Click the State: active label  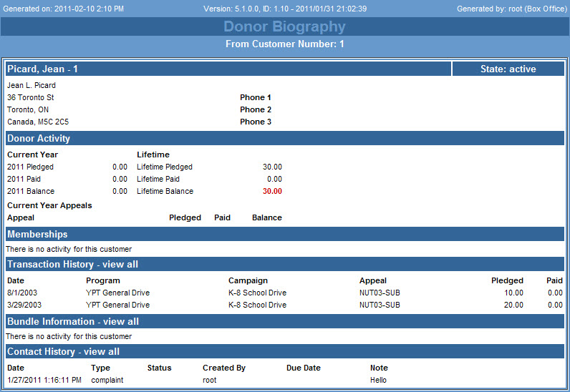508,69
